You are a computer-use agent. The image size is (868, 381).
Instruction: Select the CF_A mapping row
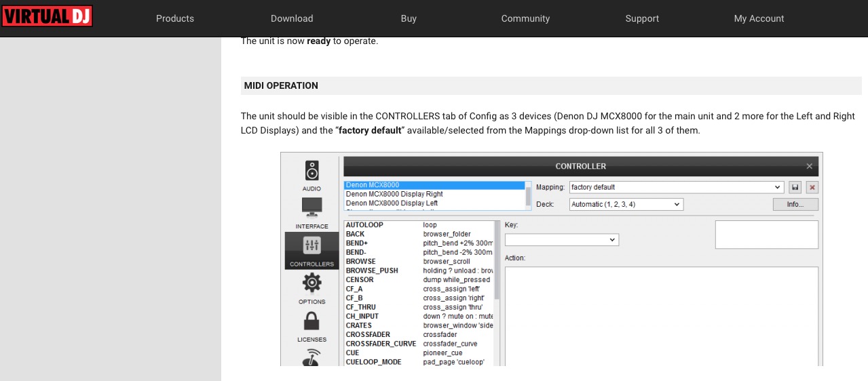click(419, 289)
